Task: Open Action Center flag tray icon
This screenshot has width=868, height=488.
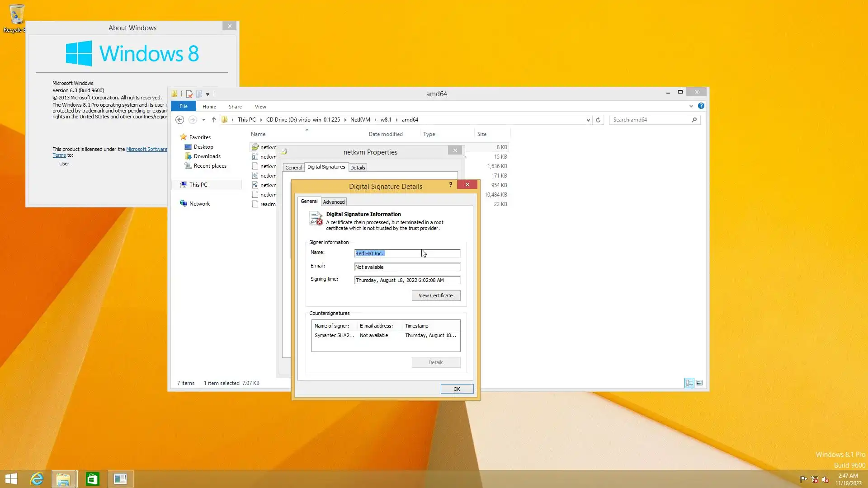Action: pos(803,479)
